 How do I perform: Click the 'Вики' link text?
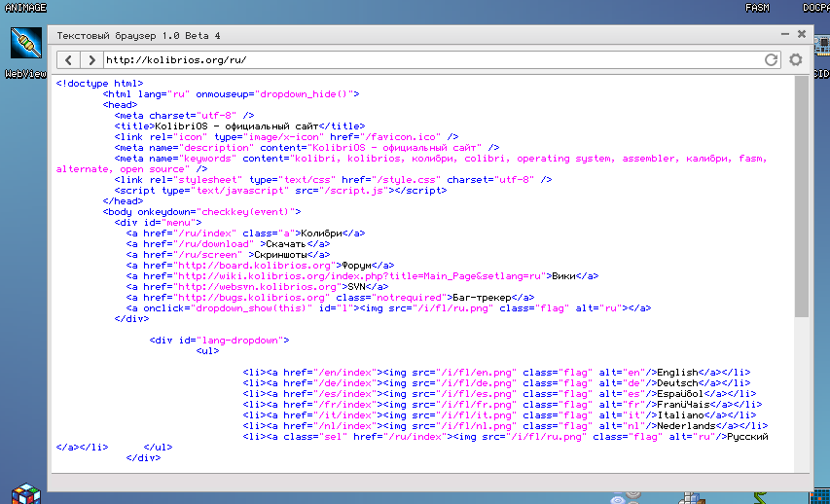(563, 276)
